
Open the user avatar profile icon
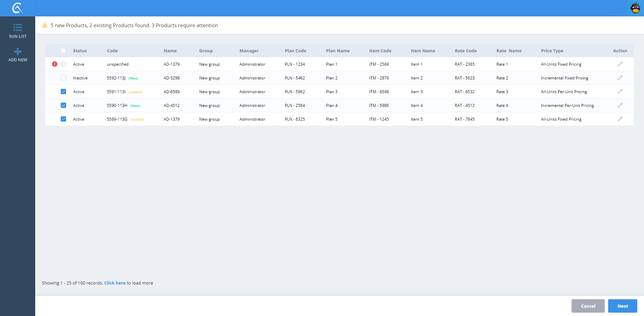[635, 8]
